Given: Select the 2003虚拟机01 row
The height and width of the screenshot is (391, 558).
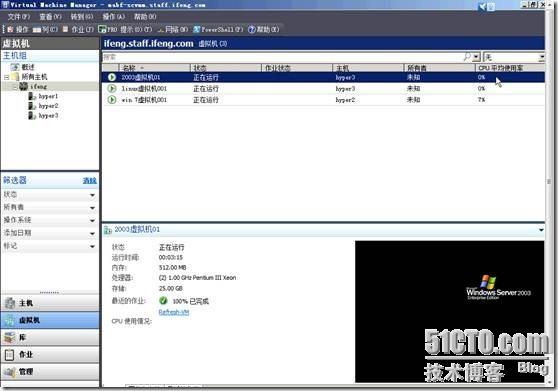Looking at the screenshot, I should tap(323, 77).
